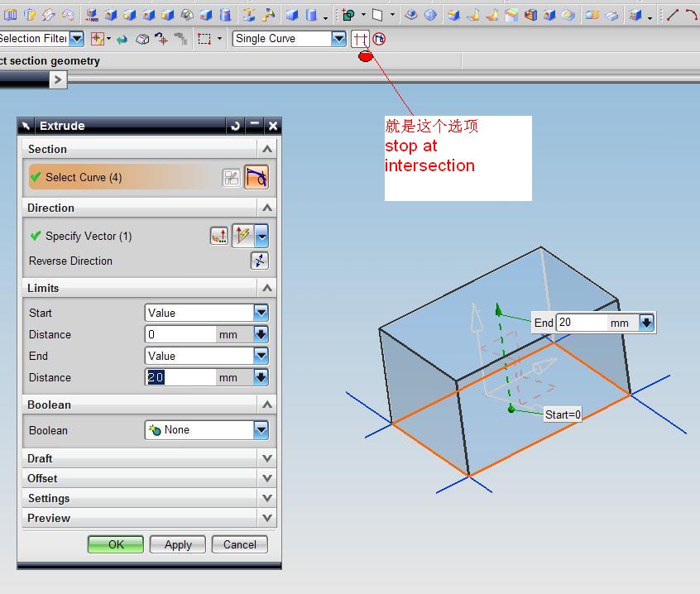Open the Selection Filter dropdown
The width and height of the screenshot is (700, 594).
point(77,39)
